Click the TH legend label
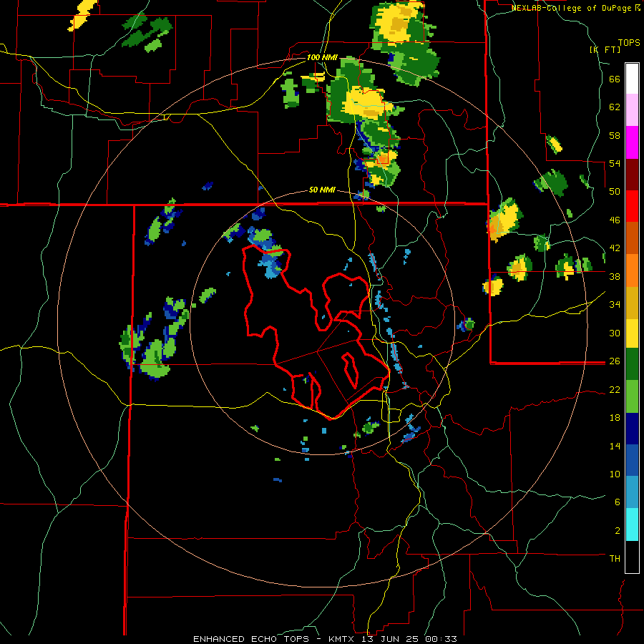The height and width of the screenshot is (644, 644). 615,559
